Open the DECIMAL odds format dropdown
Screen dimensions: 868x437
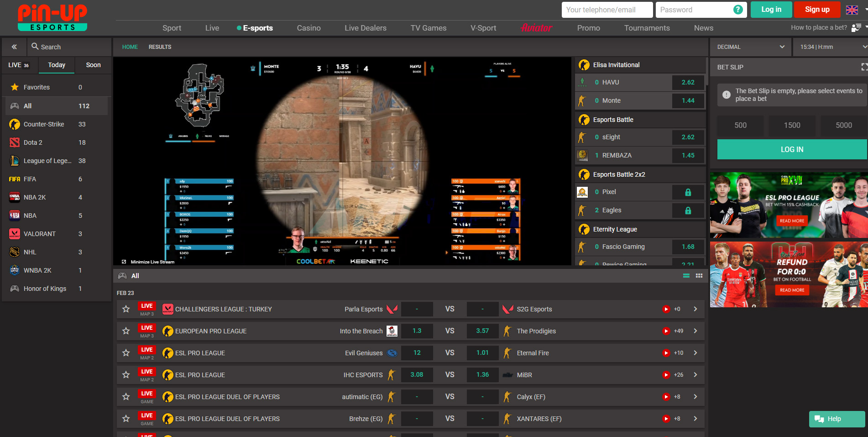point(751,47)
